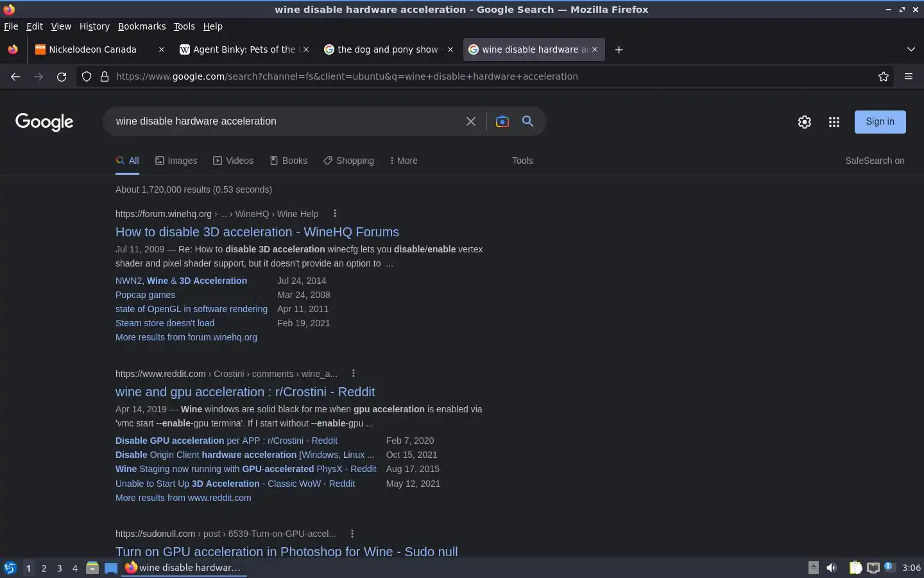Open Steam store doesn't load sublink
Screen dimensions: 924x578
[165, 323]
